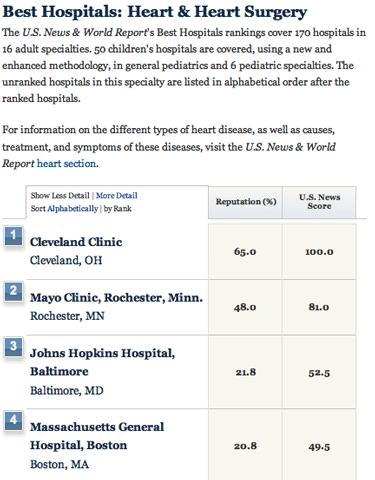Open the heart section link
Image resolution: width=375 pixels, height=480 pixels.
[68, 164]
